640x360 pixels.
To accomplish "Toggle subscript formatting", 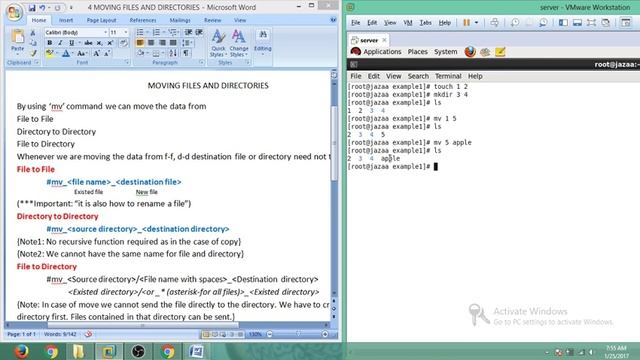I will (x=99, y=43).
